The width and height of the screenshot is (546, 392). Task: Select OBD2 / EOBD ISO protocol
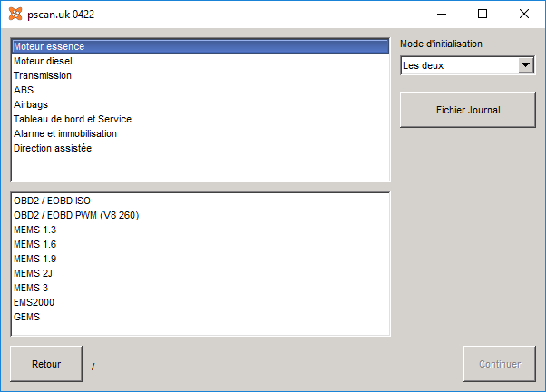200,201
